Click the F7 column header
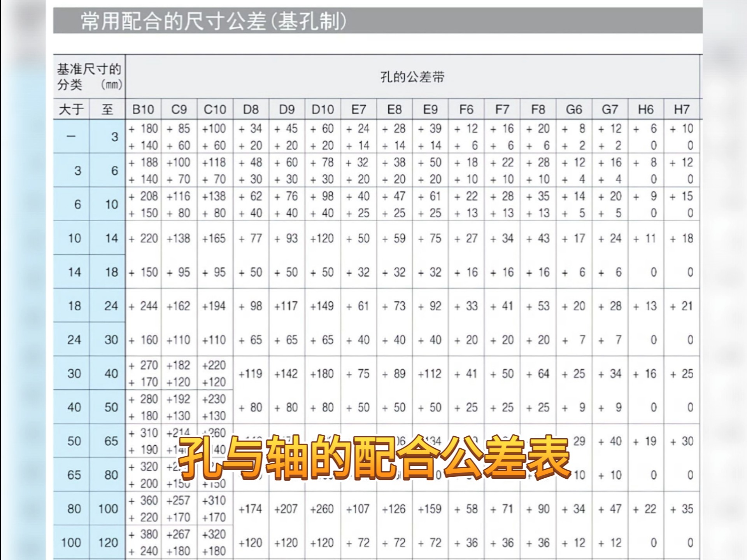747x560 pixels. point(502,109)
